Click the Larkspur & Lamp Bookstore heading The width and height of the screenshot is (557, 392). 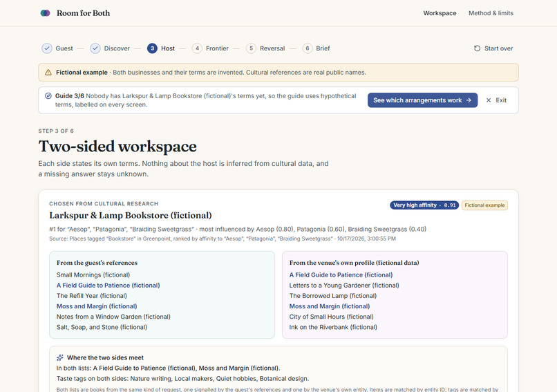(131, 216)
